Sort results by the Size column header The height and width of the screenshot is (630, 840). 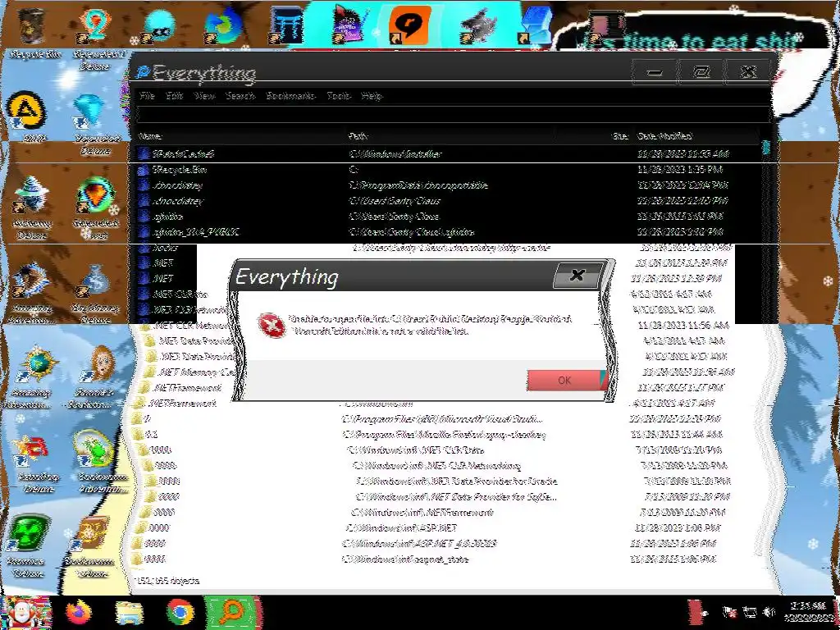tap(595, 136)
